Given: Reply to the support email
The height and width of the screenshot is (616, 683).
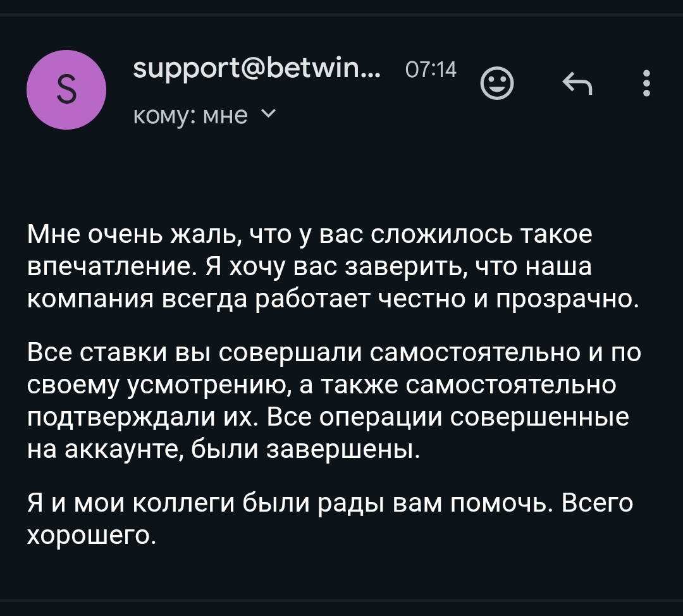Looking at the screenshot, I should 578,83.
